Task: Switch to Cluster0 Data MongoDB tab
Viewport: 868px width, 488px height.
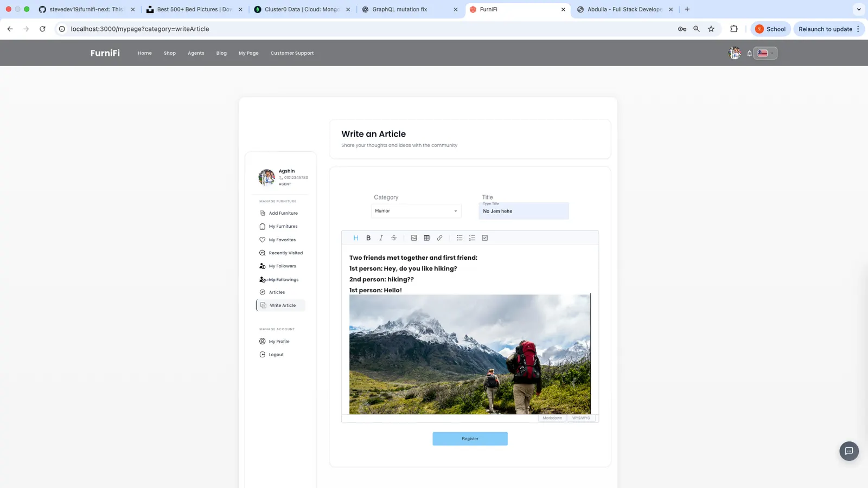Action: [x=302, y=9]
